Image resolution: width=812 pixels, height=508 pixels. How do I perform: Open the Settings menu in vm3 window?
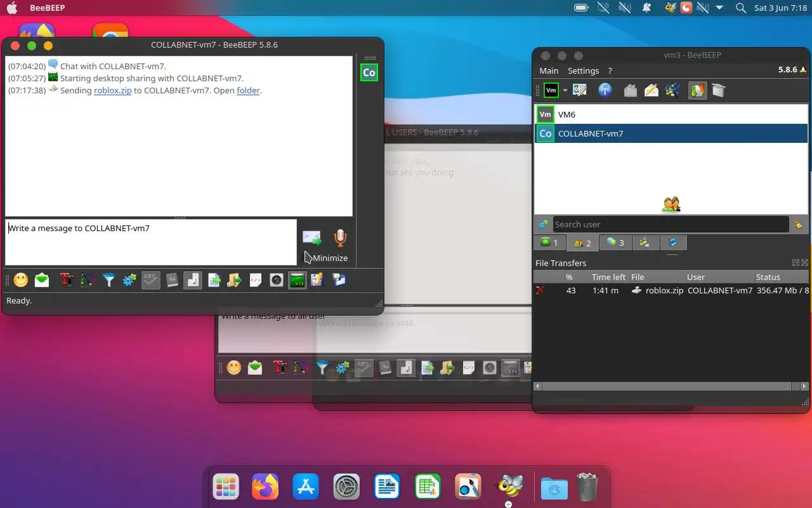tap(583, 70)
